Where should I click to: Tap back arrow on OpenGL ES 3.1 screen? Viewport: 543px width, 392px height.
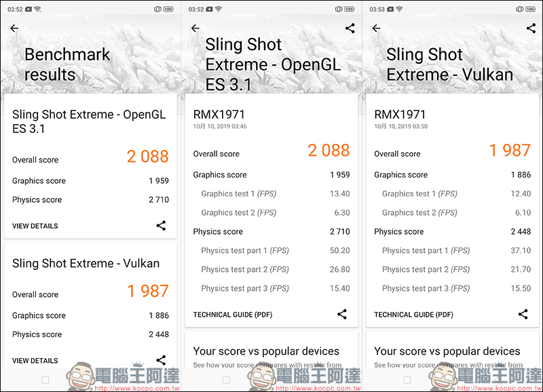click(195, 28)
